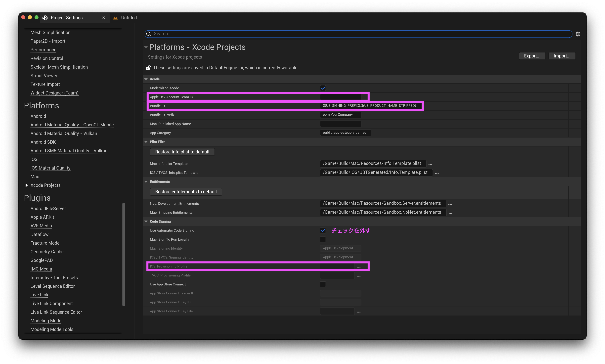Click the lock icon for DefaultEngine.ini
The width and height of the screenshot is (605, 364).
click(148, 67)
